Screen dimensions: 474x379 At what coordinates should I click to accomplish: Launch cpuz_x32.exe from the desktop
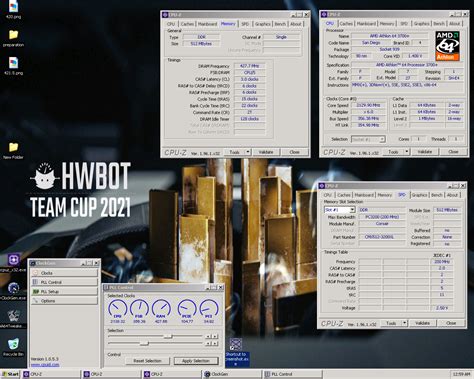(x=13, y=262)
